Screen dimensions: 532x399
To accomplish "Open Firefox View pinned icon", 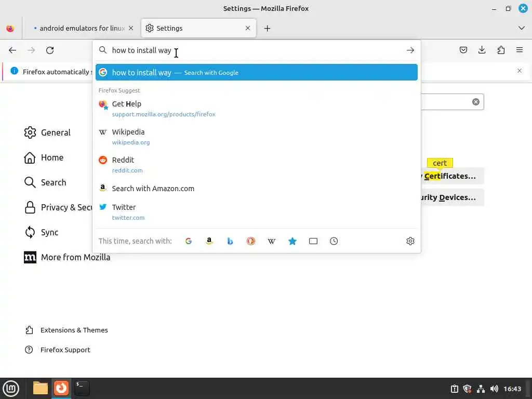I will pos(10,28).
